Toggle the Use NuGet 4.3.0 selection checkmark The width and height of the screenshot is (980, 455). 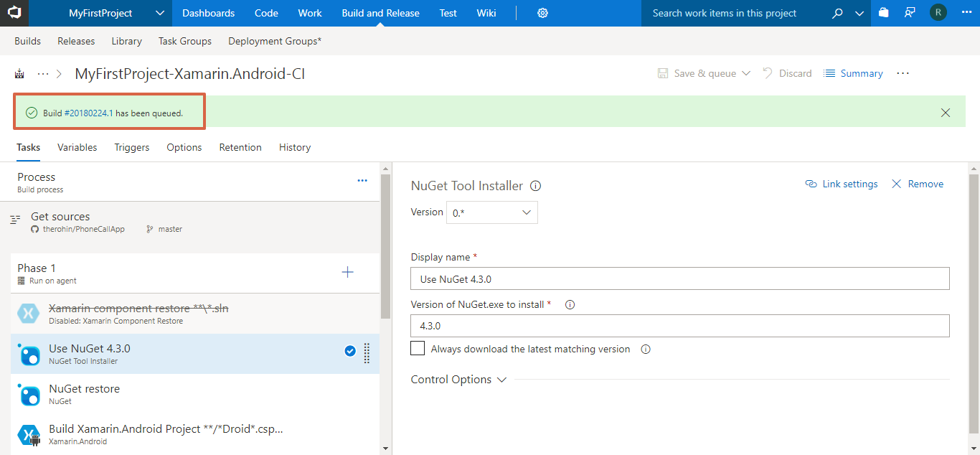[x=350, y=351]
